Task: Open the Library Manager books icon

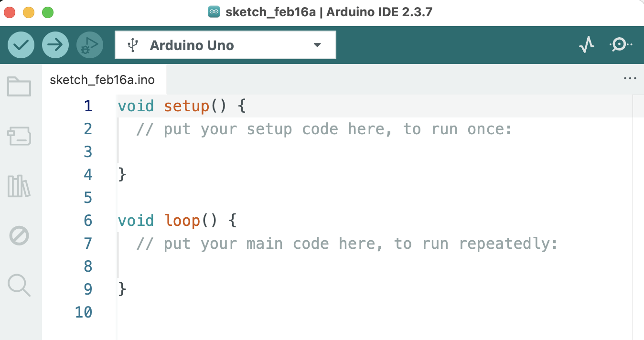Action: point(20,186)
